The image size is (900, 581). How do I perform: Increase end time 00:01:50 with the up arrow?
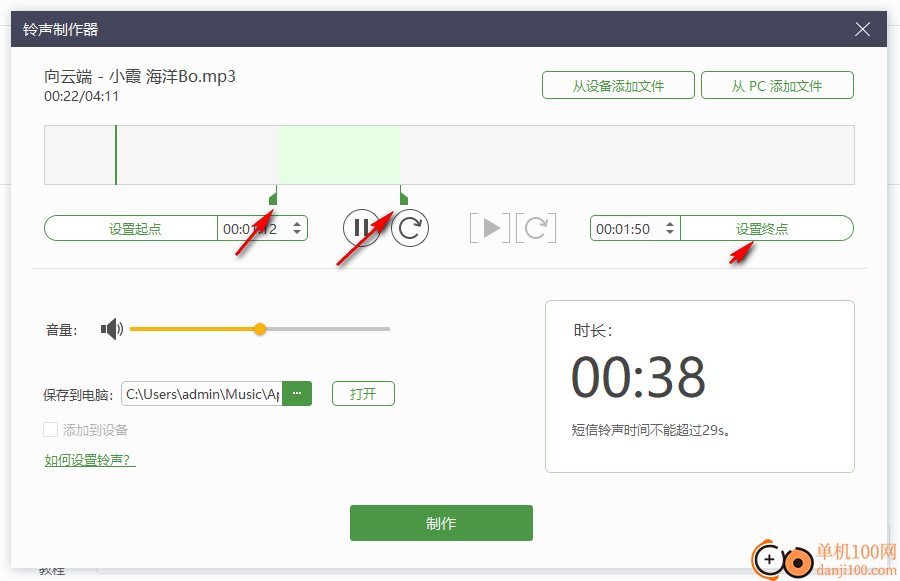pos(670,224)
